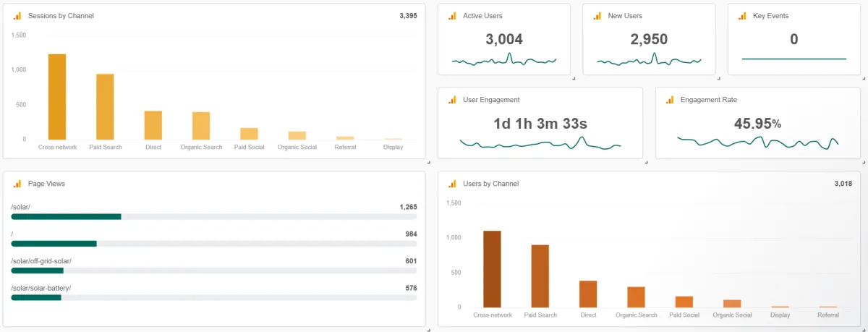Viewport: 868px width, 332px height.
Task: Select the Organic Social bar in Sessions by Channel
Action: pyautogui.click(x=297, y=135)
